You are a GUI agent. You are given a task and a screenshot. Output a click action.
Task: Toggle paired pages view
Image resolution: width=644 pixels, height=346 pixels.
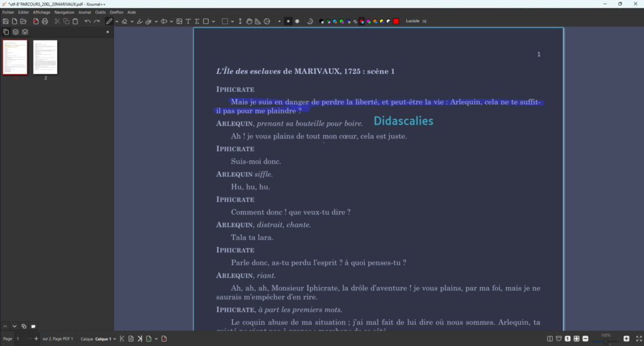pyautogui.click(x=550, y=339)
